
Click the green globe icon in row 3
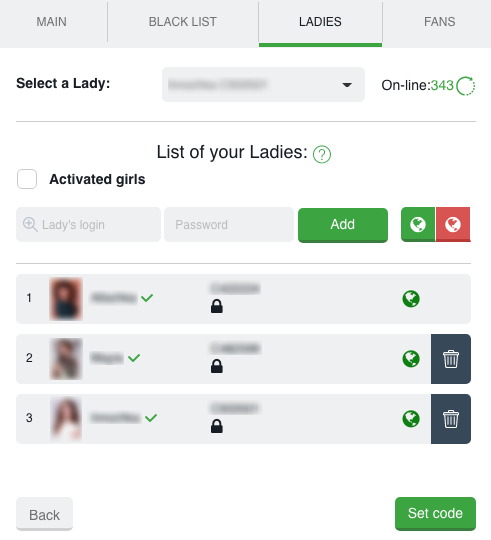coord(411,419)
